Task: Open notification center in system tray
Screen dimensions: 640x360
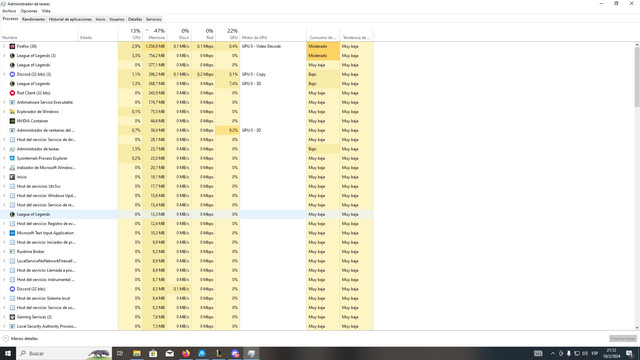Action: click(x=629, y=353)
